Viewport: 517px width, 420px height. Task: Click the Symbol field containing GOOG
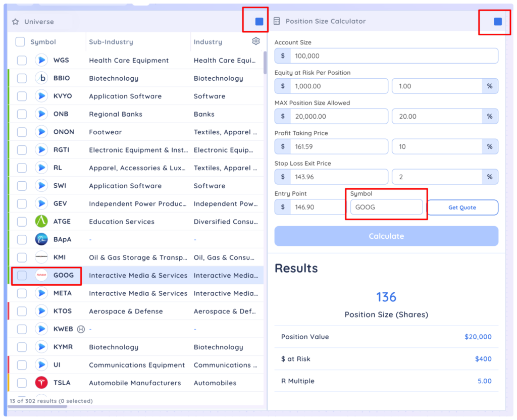pyautogui.click(x=386, y=207)
